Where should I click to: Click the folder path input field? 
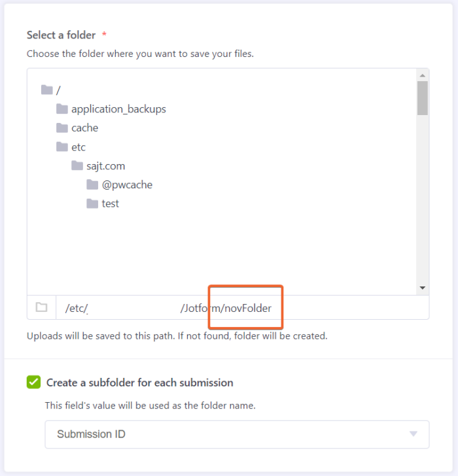[242, 307]
